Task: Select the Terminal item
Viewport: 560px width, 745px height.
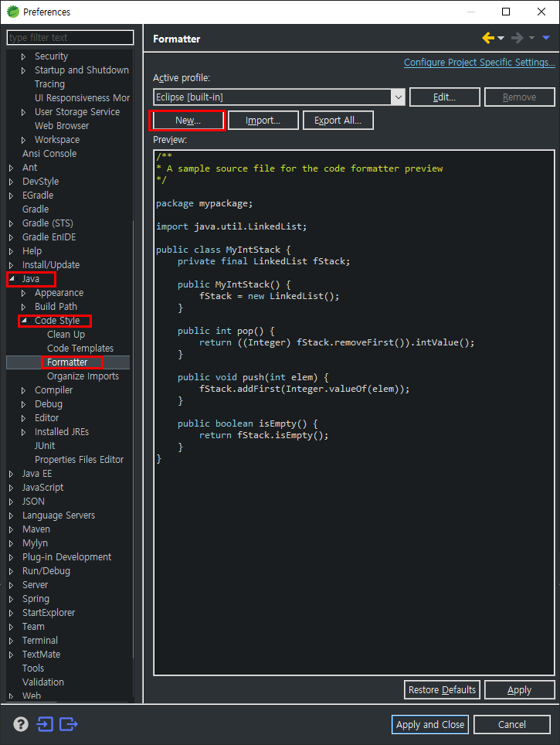Action: [x=40, y=641]
